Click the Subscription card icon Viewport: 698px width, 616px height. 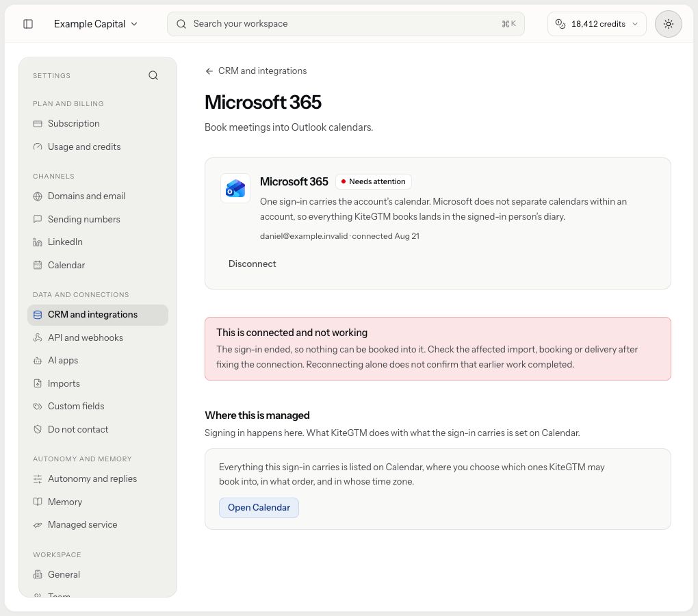[38, 124]
